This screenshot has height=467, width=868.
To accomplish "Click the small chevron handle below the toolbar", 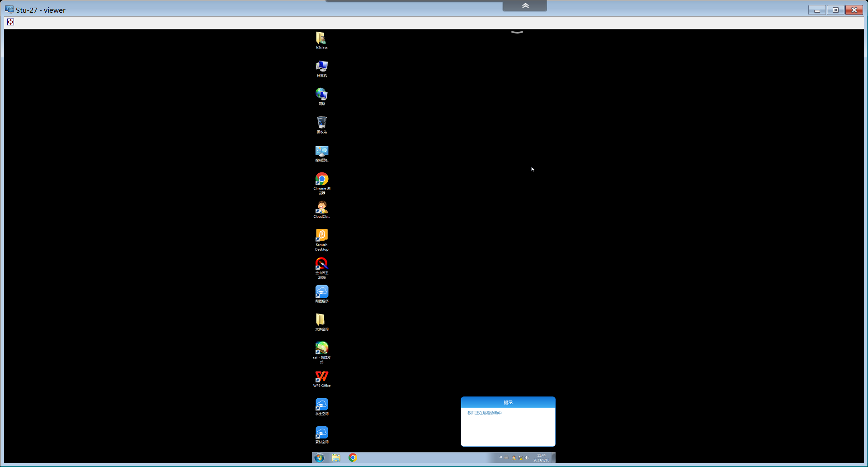I will [x=517, y=32].
